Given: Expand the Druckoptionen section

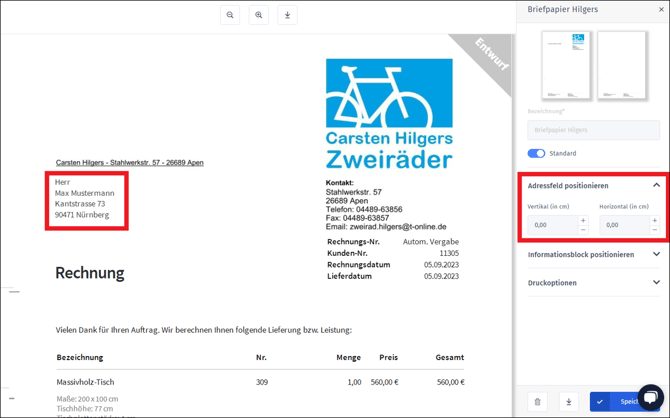Looking at the screenshot, I should click(656, 283).
